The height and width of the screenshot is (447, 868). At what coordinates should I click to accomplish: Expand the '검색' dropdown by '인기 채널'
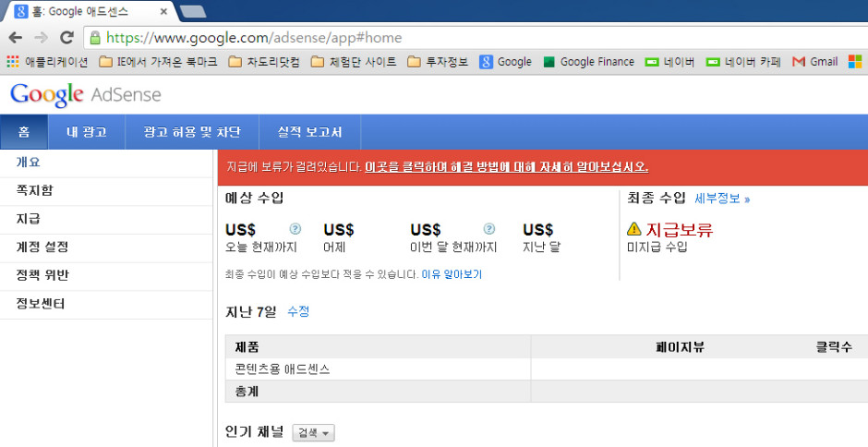[313, 432]
